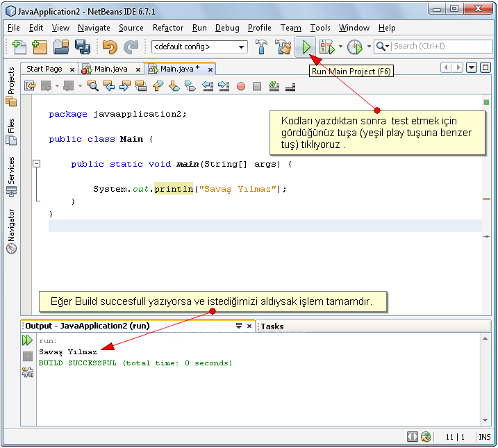
Task: Click the Debug Main Project icon
Action: [326, 47]
